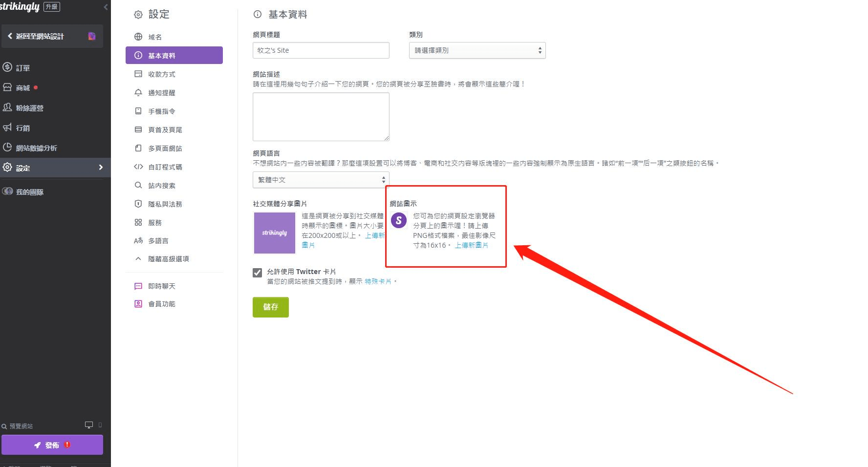Toggle the 允許使用 Twitter 卡片 checkbox
The image size is (868, 467).
coord(257,273)
